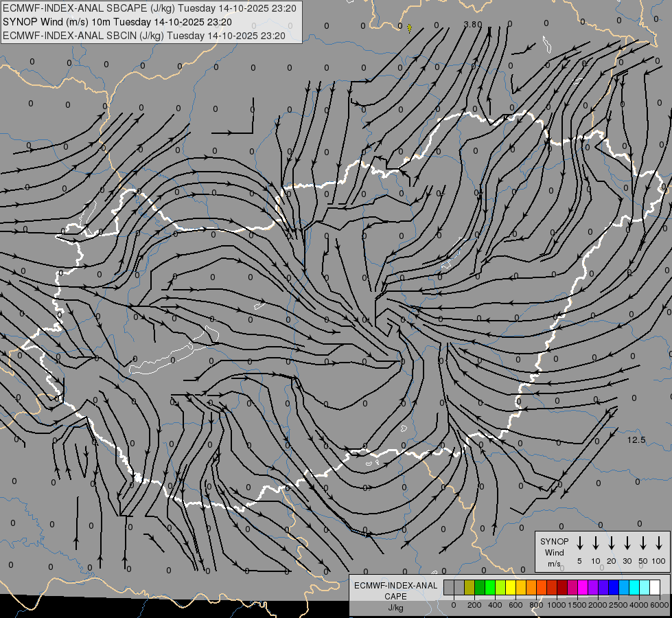Click the 12.5 CAPE value on the map

636,440
